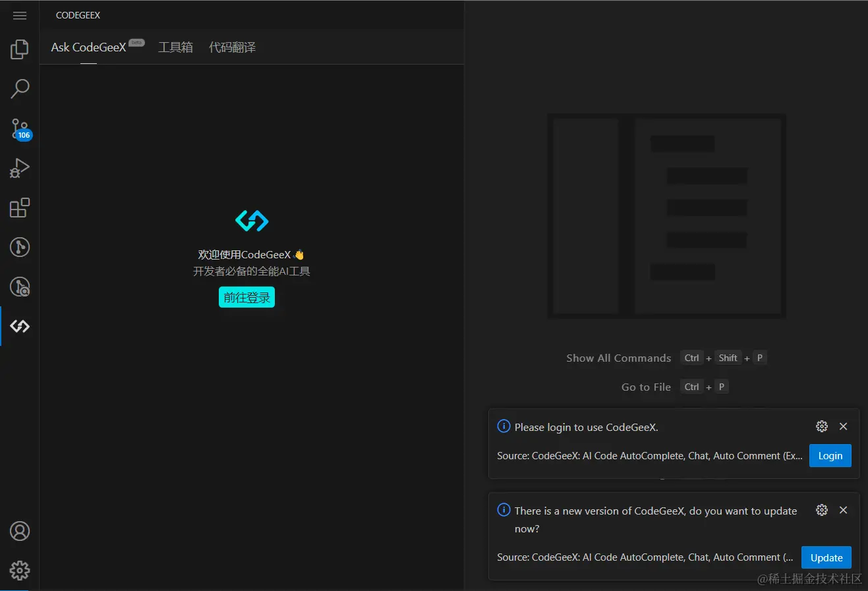Click the 前往登录 button
This screenshot has height=591, width=868.
(x=246, y=297)
